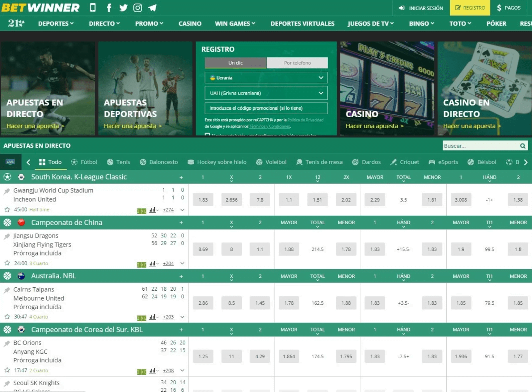Click Hacer una apuesta under Apuestas Deportivas

133,126
